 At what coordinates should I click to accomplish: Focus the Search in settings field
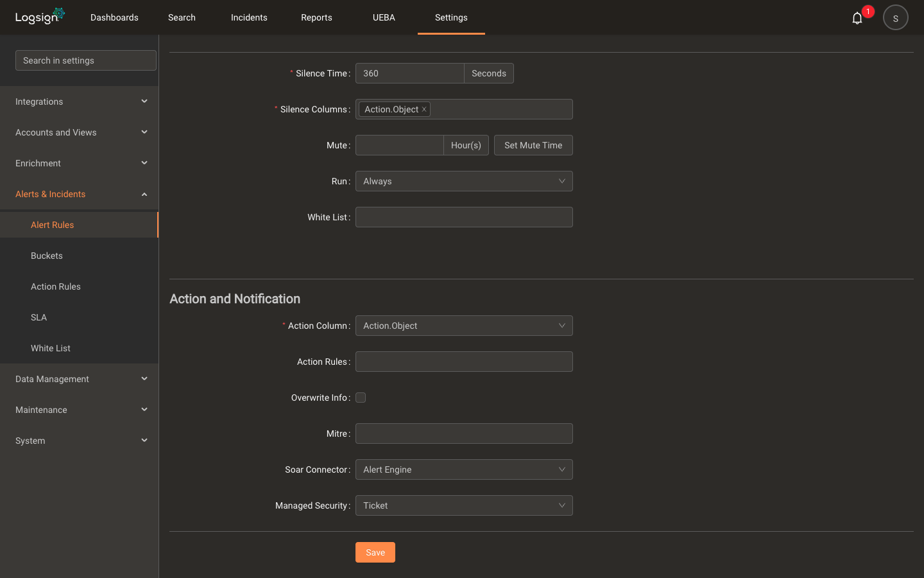pos(86,60)
